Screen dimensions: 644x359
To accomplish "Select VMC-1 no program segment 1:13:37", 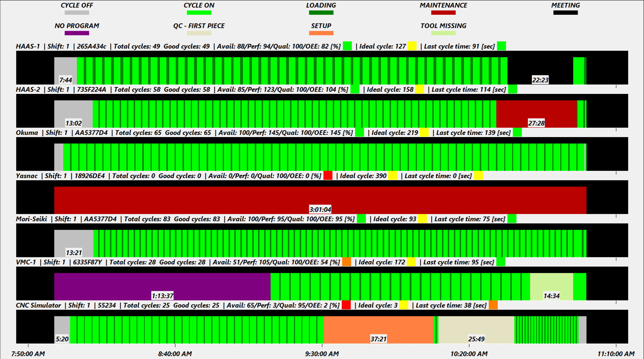I will pos(162,287).
